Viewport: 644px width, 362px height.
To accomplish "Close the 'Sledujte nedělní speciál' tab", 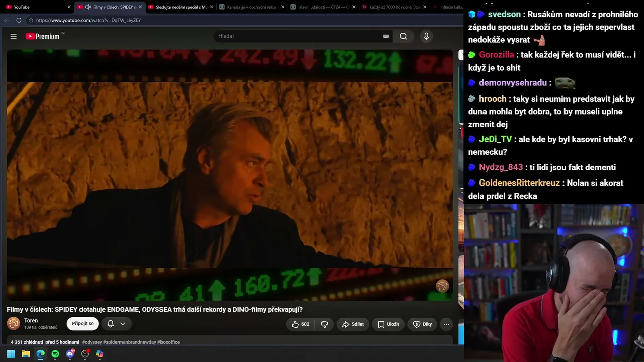I will tap(212, 7).
